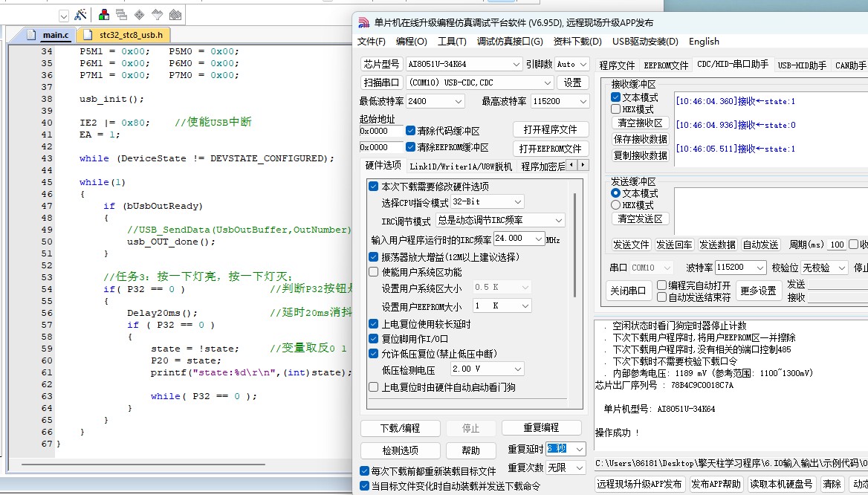Open the 文件(F) menu

point(372,42)
